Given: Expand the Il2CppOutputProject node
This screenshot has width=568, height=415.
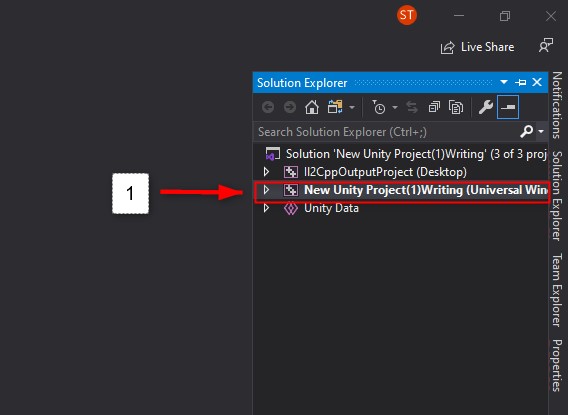Looking at the screenshot, I should (x=267, y=172).
